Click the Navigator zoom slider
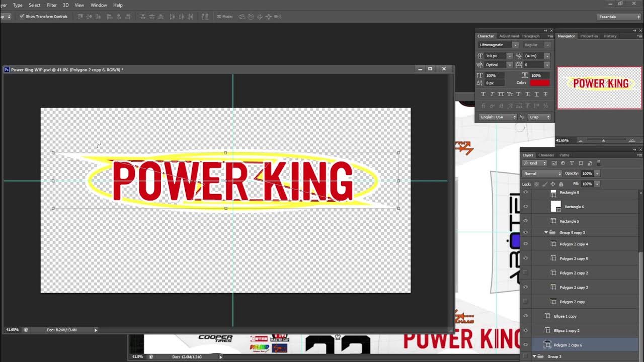The width and height of the screenshot is (644, 362). tap(603, 141)
